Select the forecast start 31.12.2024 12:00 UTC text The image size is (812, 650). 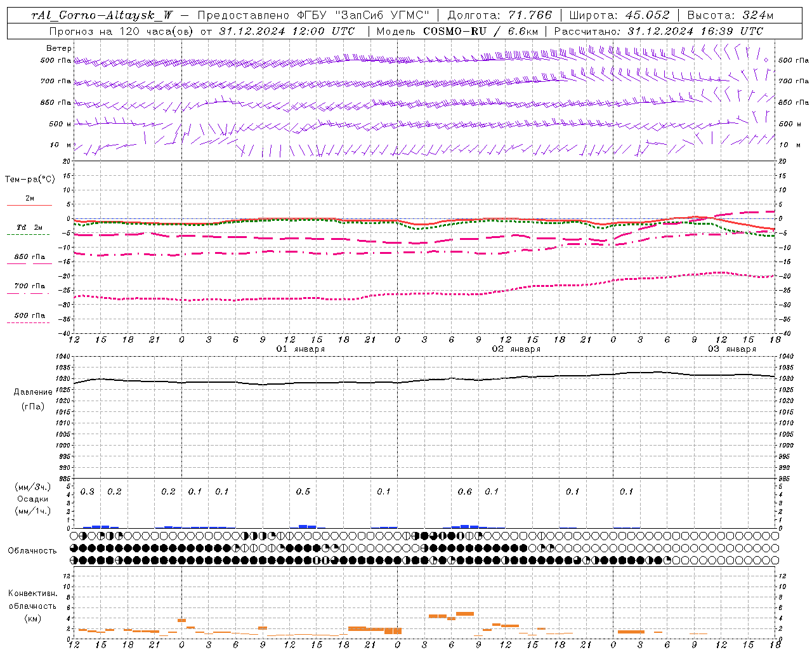pos(287,31)
